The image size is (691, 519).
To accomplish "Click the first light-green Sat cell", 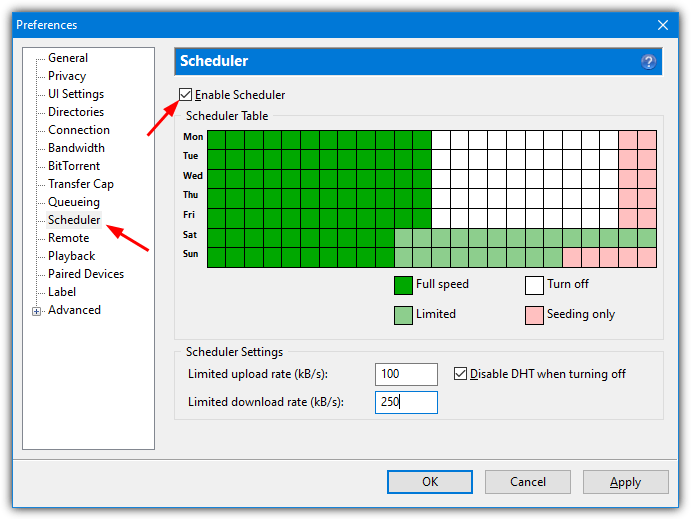I will (x=403, y=238).
